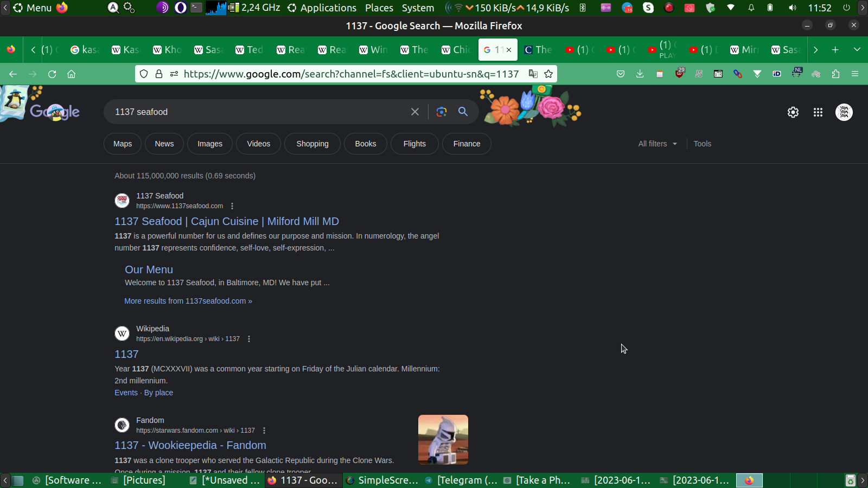
Task: Save page to Pocket
Action: (x=621, y=74)
